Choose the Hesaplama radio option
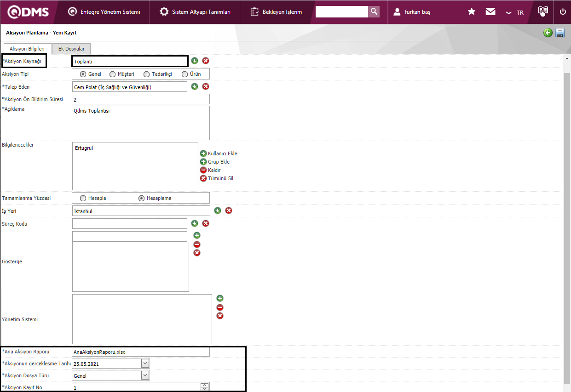 pyautogui.click(x=141, y=198)
